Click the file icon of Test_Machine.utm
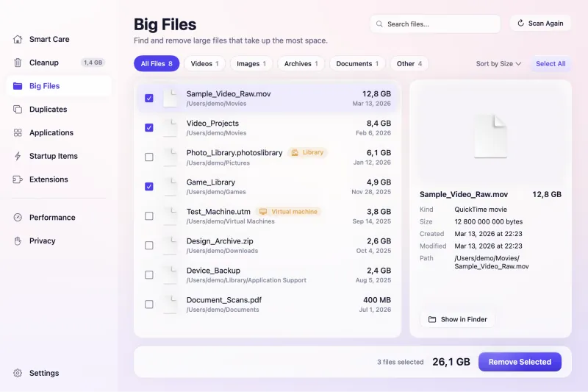Image resolution: width=588 pixels, height=392 pixels. click(x=171, y=216)
